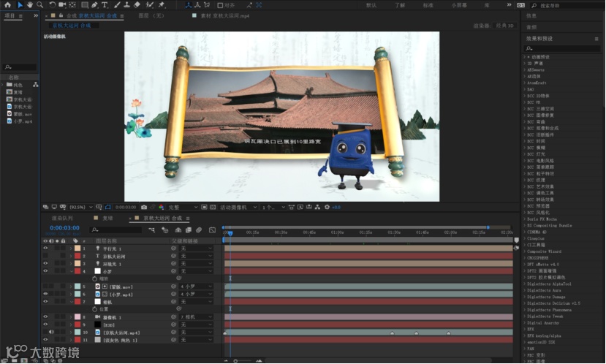
Task: Toggle the 对齐 snapping checkbox
Action: pos(220,5)
